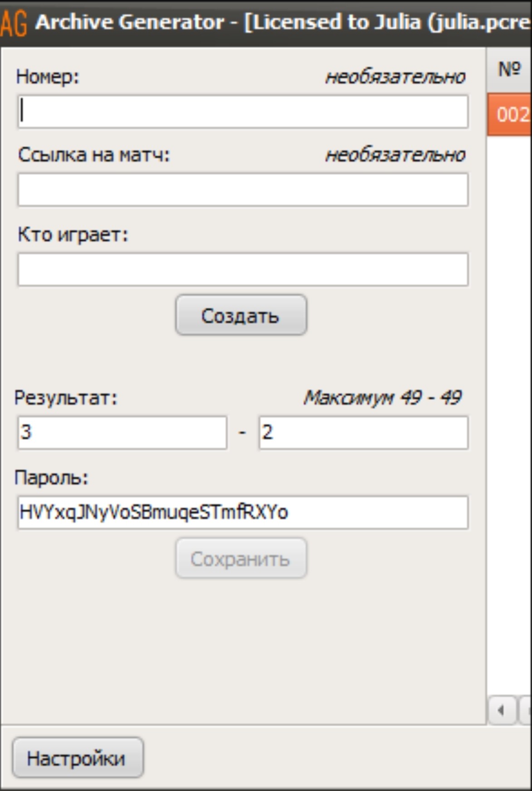Focus the Номер input field
532x791 pixels.
click(x=243, y=112)
